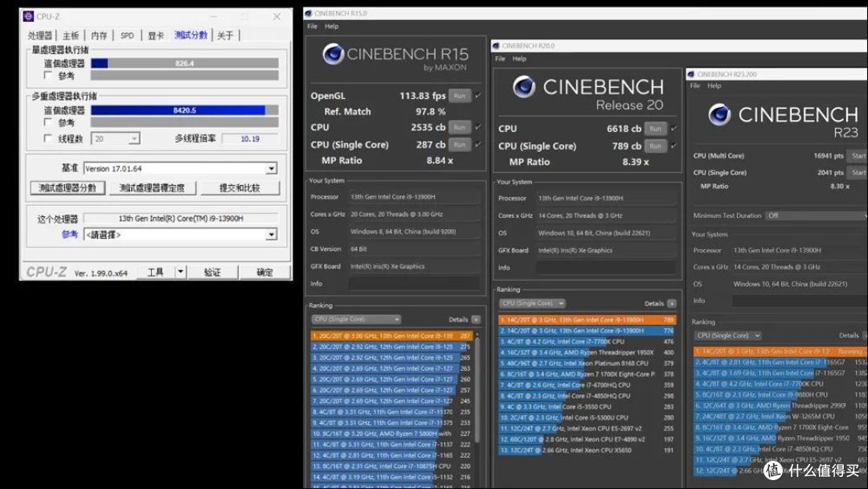Click Cinebench R23.200 title bar icon

point(691,74)
